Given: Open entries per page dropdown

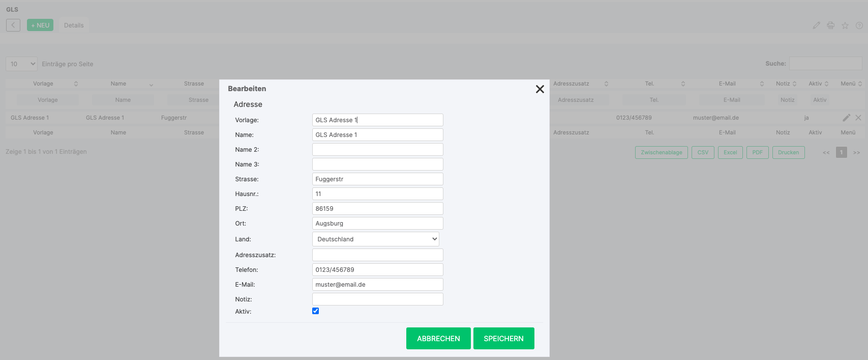Looking at the screenshot, I should click(x=21, y=64).
